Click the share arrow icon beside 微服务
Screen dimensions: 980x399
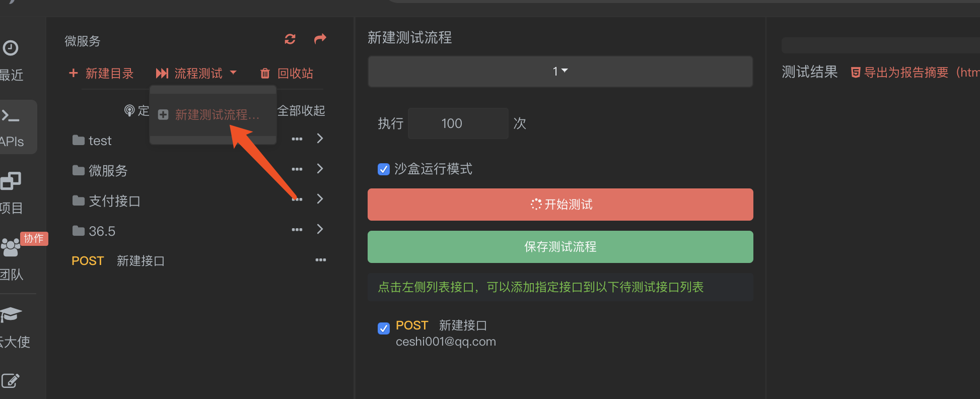point(320,39)
